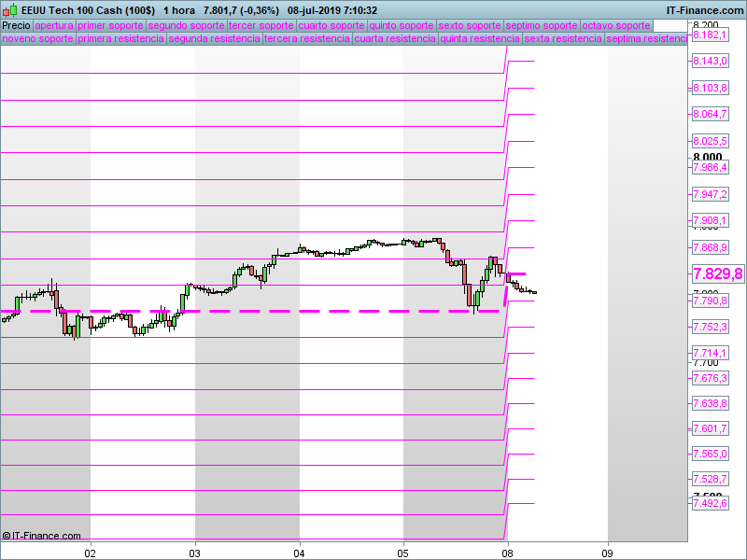The image size is (747, 560).
Task: Select the tercer soporte label
Action: coord(261,26)
